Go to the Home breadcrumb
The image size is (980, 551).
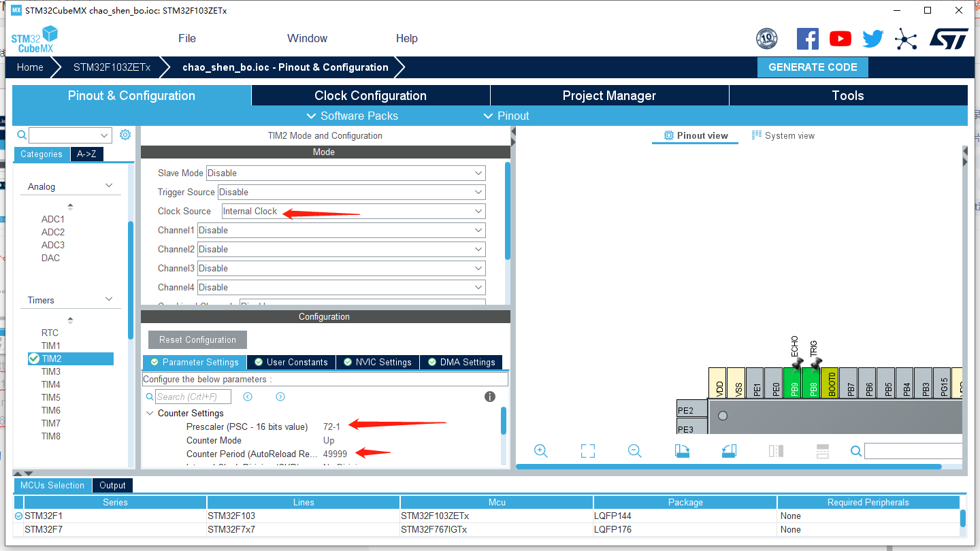click(x=30, y=67)
